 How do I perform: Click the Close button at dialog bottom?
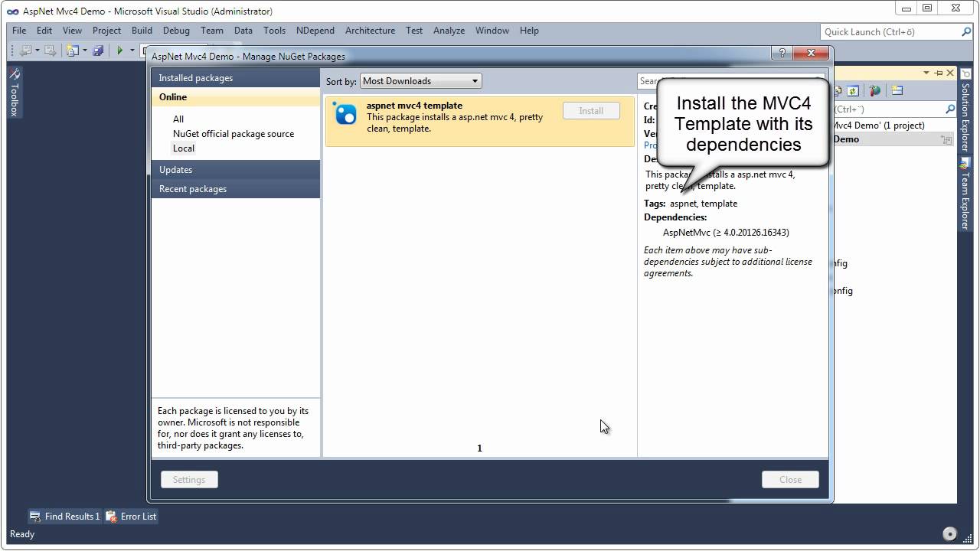(x=790, y=480)
